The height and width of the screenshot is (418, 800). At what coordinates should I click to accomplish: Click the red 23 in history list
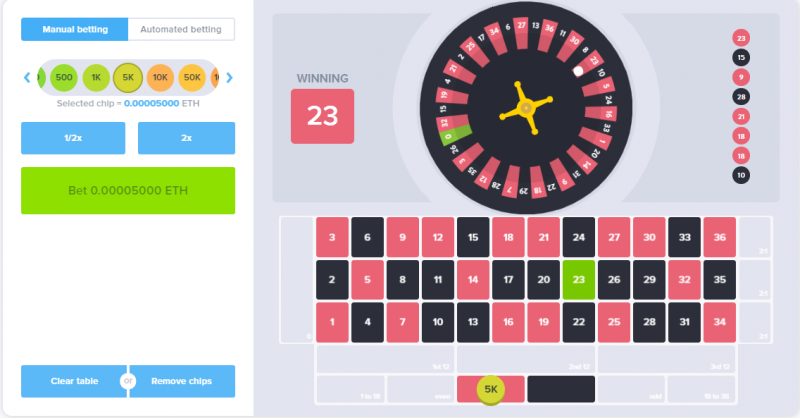coord(741,38)
